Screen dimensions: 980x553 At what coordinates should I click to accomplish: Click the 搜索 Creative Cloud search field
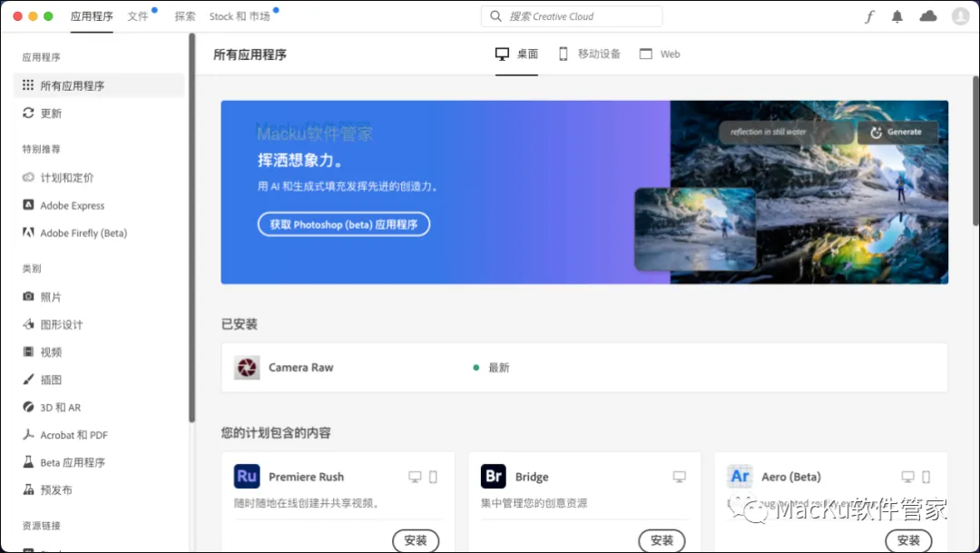(x=572, y=16)
